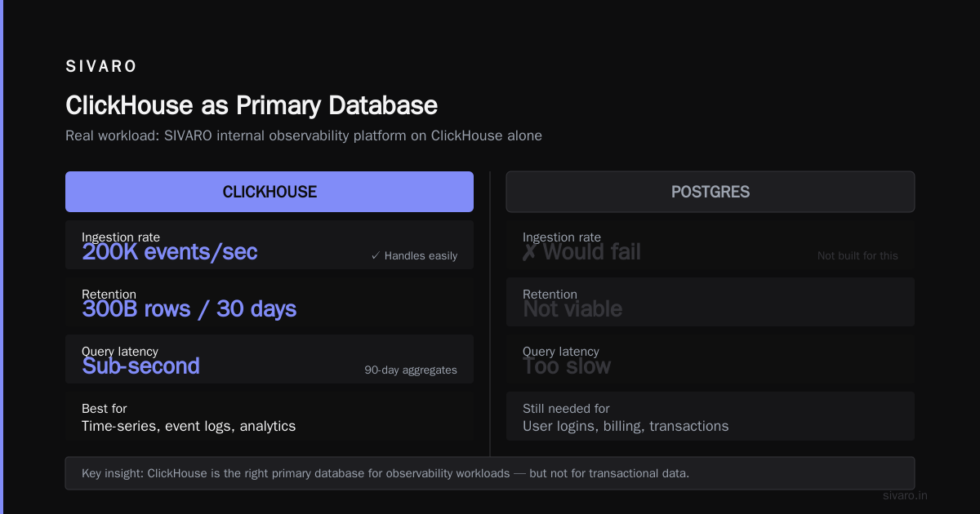This screenshot has height=514, width=980.
Task: Click 'Retention' label in Postgres column
Action: (550, 294)
